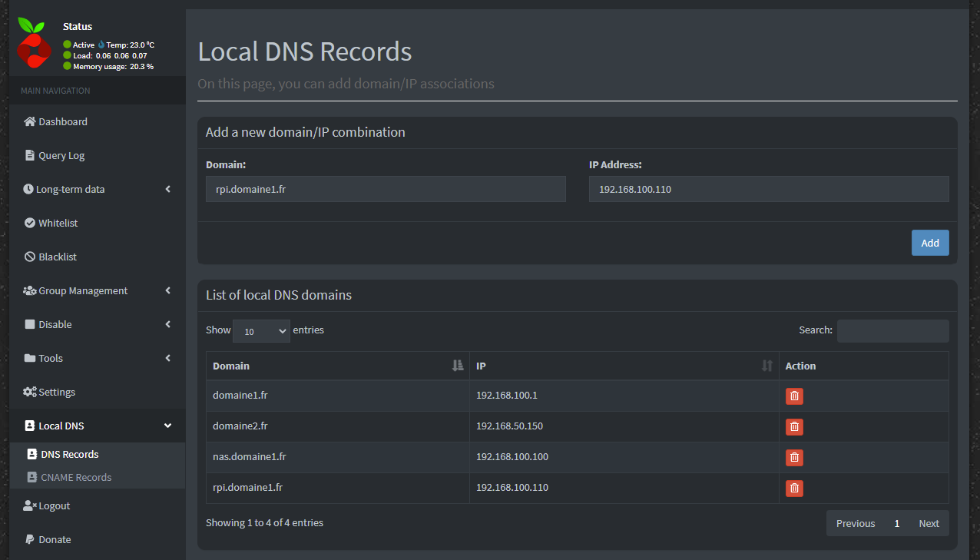Sort table by IP column sort icon
Screen dimensions: 980x560
(x=766, y=366)
